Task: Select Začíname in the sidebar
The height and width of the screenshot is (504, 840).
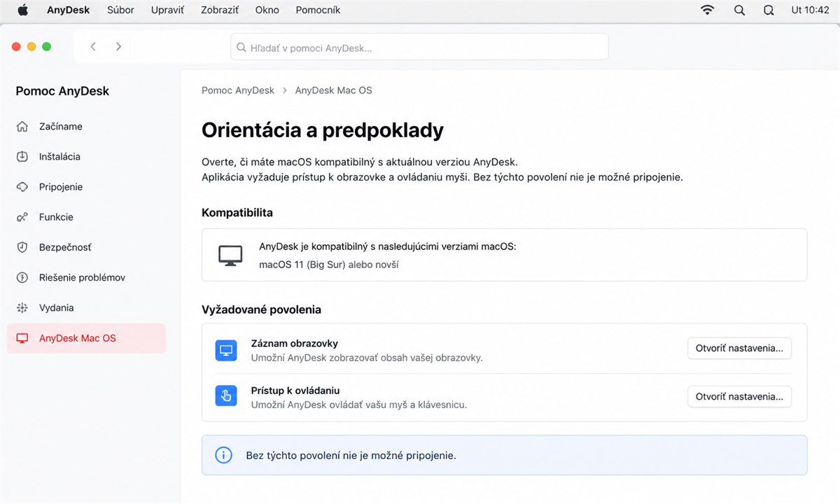Action: 86,127
